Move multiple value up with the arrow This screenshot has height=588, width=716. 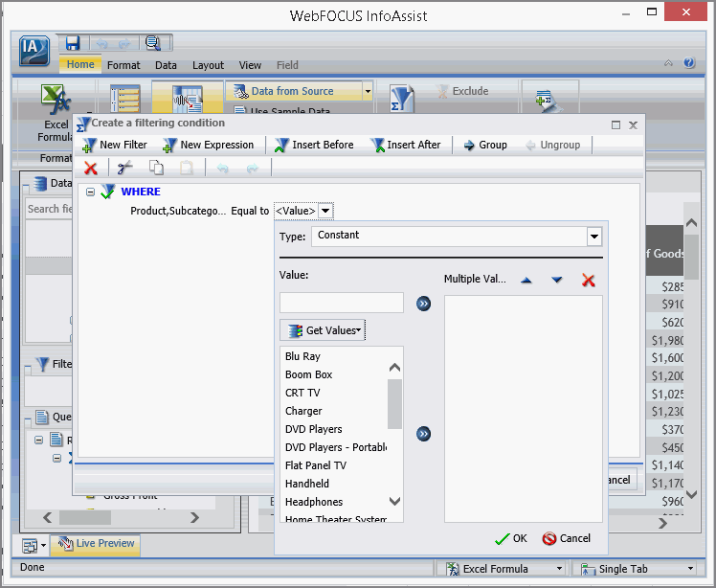pyautogui.click(x=526, y=280)
